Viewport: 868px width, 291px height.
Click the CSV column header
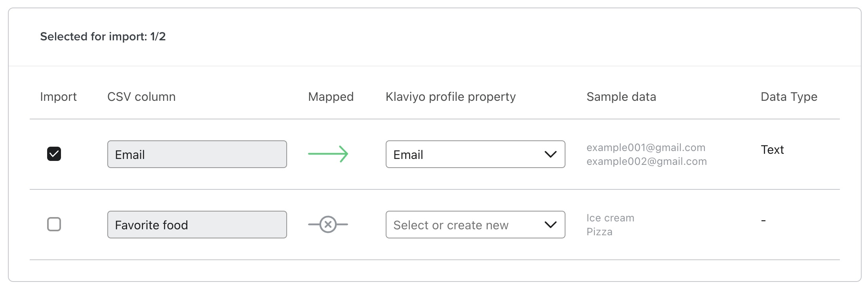point(141,97)
